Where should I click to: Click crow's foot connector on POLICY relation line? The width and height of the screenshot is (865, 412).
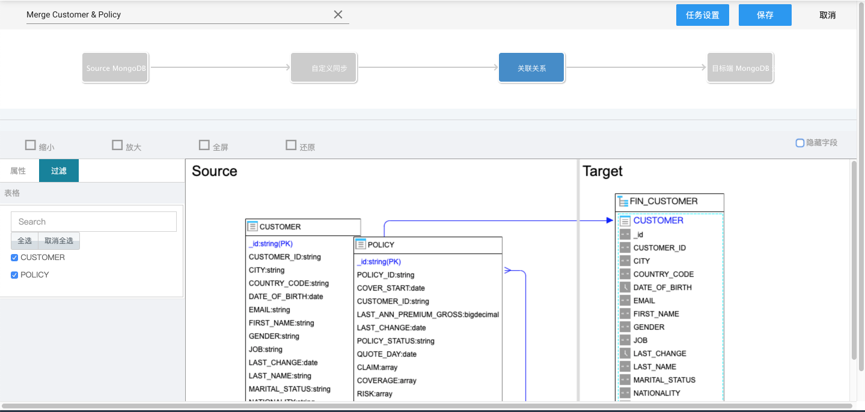tap(508, 270)
